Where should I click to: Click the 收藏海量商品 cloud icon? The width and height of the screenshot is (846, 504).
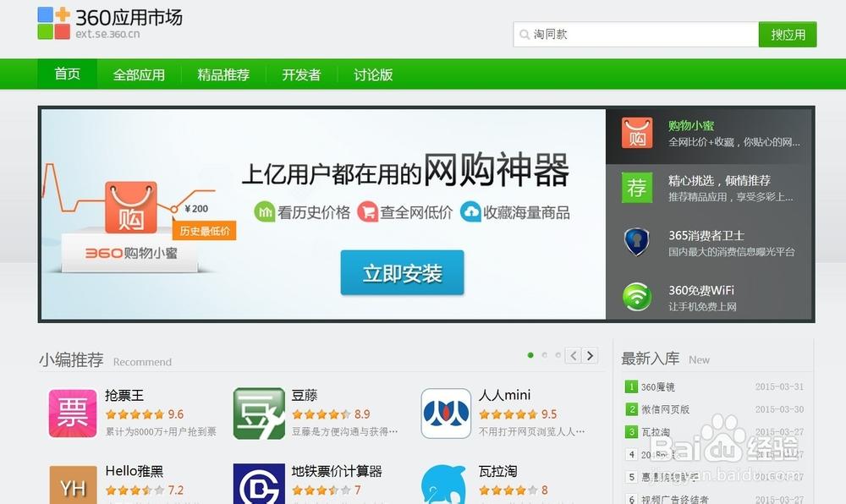click(470, 212)
